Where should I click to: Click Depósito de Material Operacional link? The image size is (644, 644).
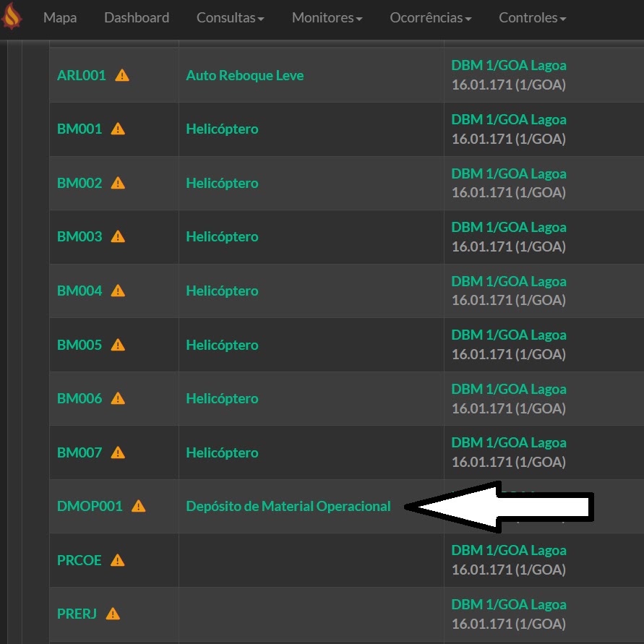click(x=288, y=507)
